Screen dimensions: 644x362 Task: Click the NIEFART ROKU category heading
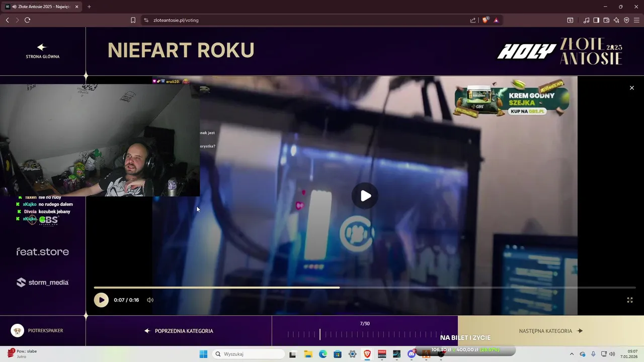[181, 50]
